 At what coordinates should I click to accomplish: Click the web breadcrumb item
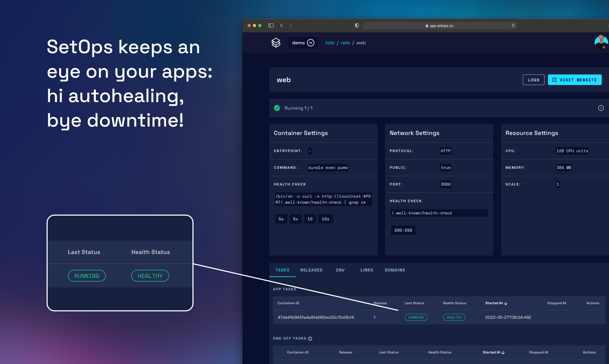(x=361, y=43)
